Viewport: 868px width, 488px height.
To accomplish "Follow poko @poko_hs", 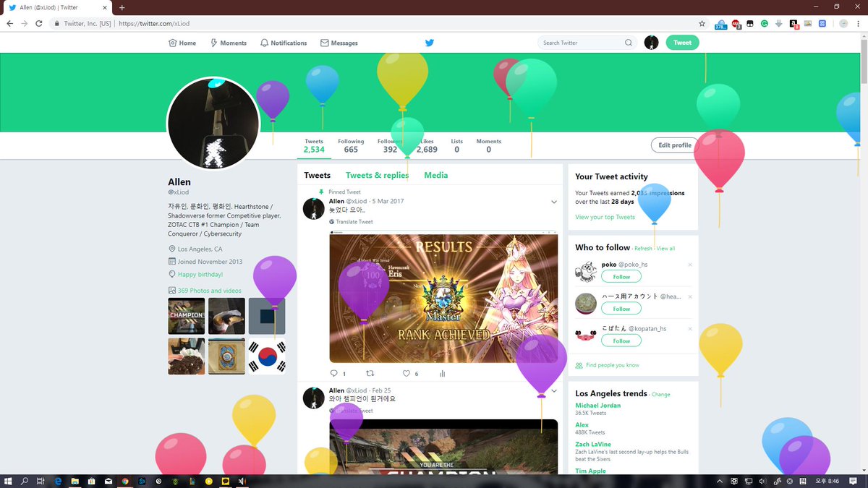I will tap(621, 277).
